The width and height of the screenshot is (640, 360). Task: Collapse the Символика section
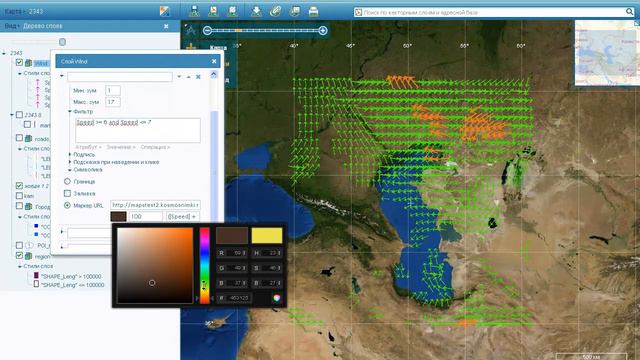(x=70, y=170)
